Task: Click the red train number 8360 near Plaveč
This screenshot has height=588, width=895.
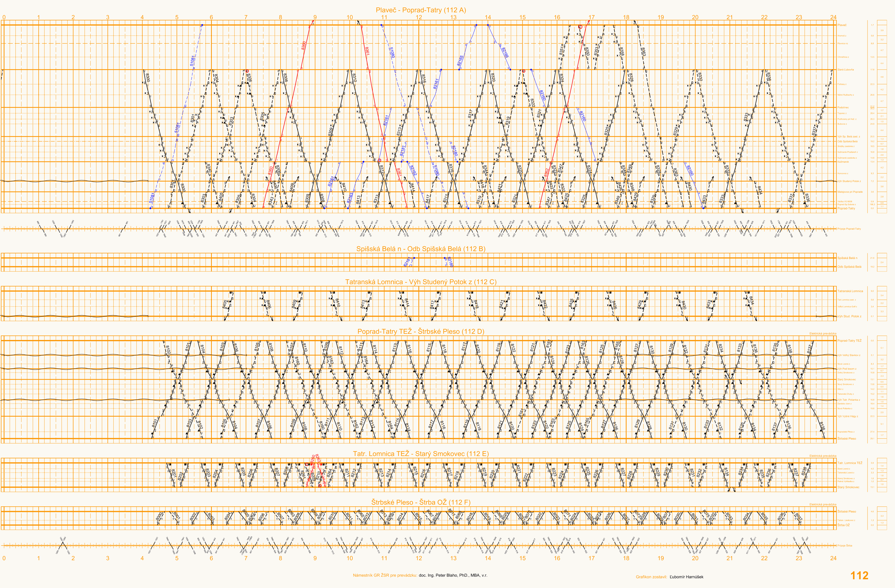Action: coord(303,45)
